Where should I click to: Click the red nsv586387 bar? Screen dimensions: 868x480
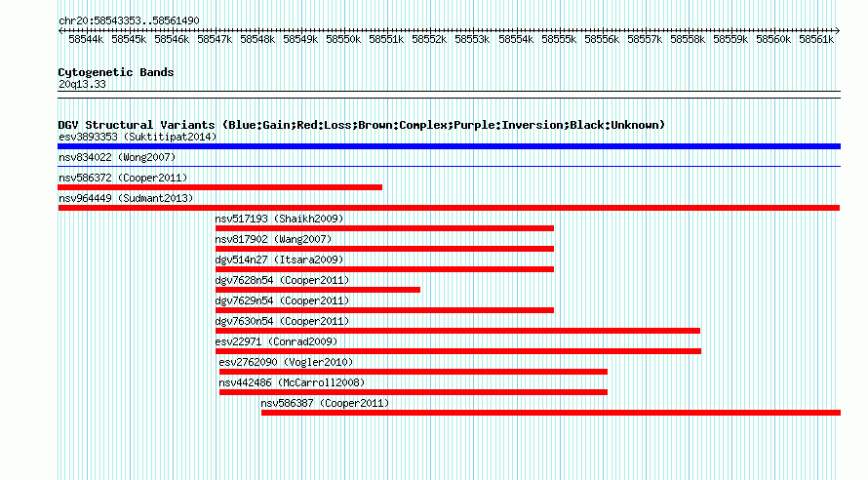coord(551,413)
